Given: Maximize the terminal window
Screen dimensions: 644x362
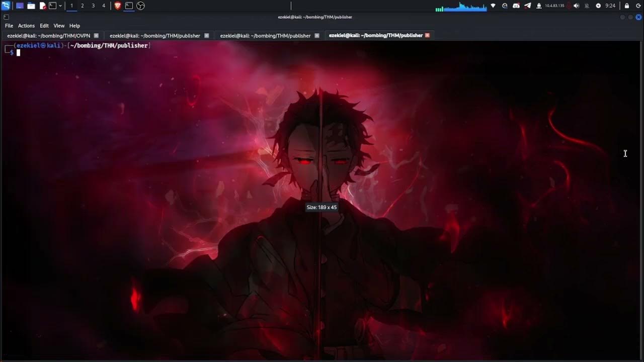Looking at the screenshot, I should [631, 17].
